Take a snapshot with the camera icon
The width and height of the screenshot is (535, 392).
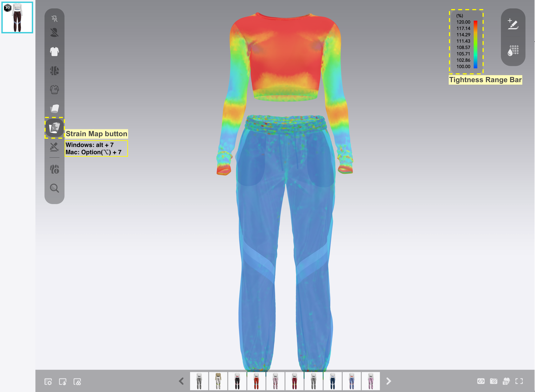click(494, 381)
